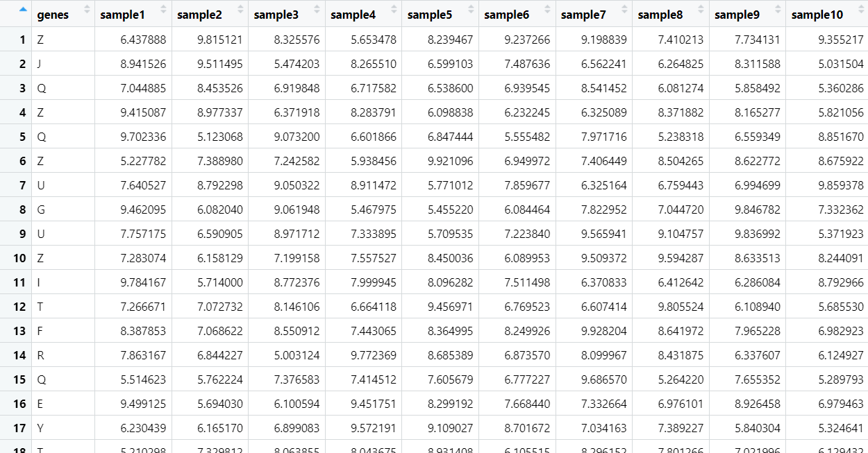Click gene R in row 14
The width and height of the screenshot is (868, 453).
coord(40,355)
